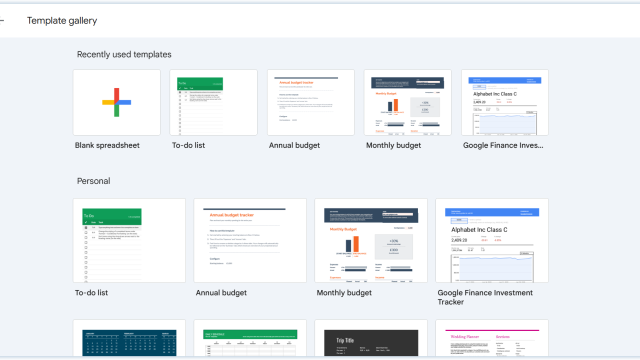
Task: Click the To-do list label under Recently used
Action: tap(188, 145)
